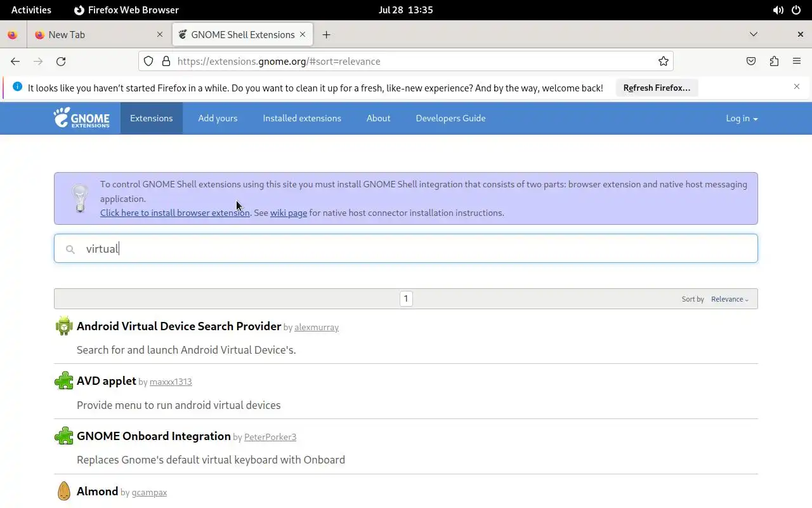Open the Developers Guide nav item
812x508 pixels.
(450, 118)
